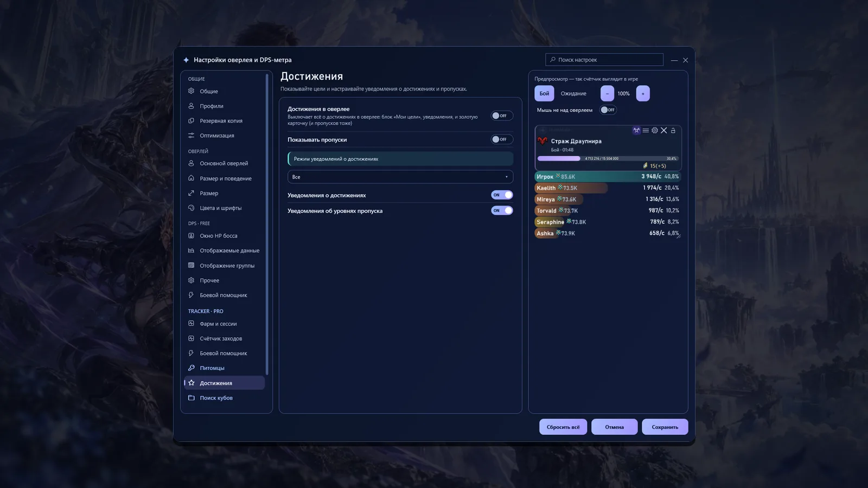Image resolution: width=868 pixels, height=488 pixels.
Task: Click the star icon next to Достижения
Action: (191, 383)
